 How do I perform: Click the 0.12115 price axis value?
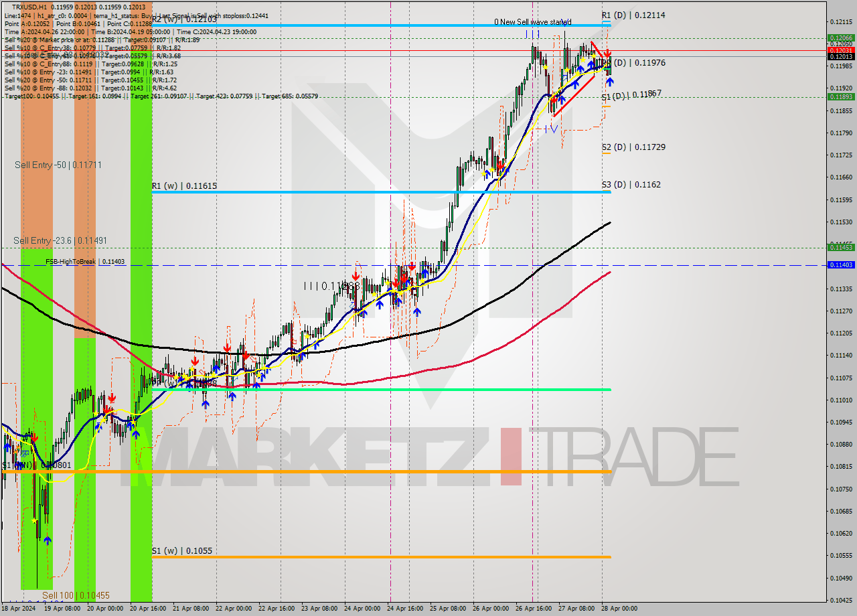tap(841, 21)
